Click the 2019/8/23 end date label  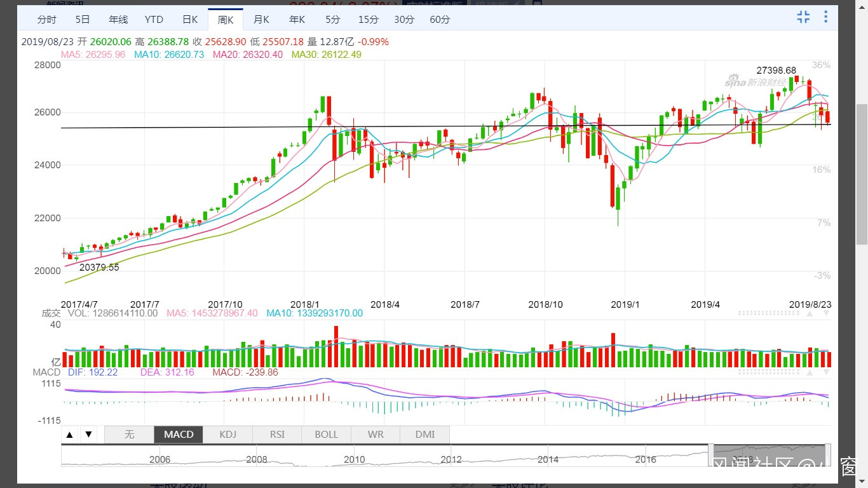[x=810, y=304]
